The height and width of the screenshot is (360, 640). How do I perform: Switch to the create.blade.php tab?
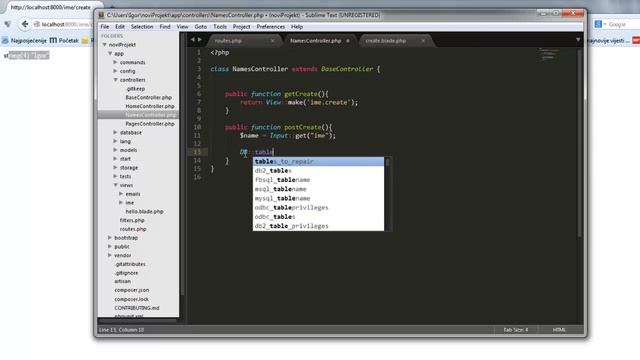tap(386, 41)
